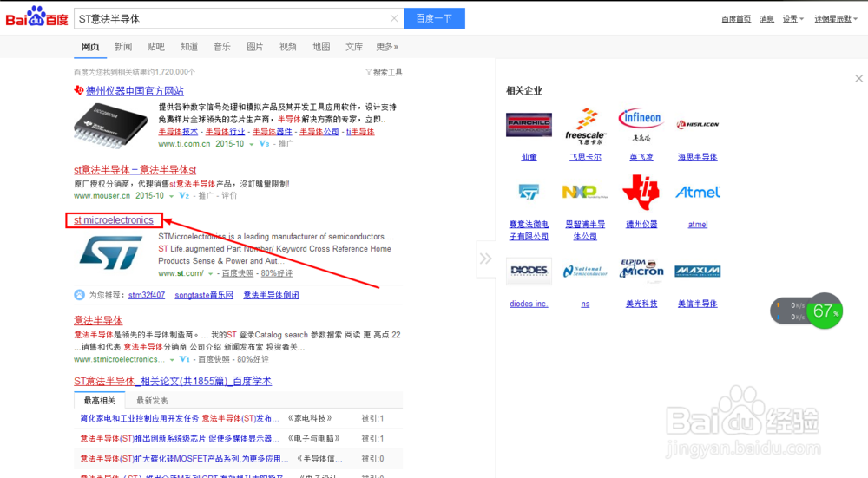Click the Baidu logo

tap(36, 17)
